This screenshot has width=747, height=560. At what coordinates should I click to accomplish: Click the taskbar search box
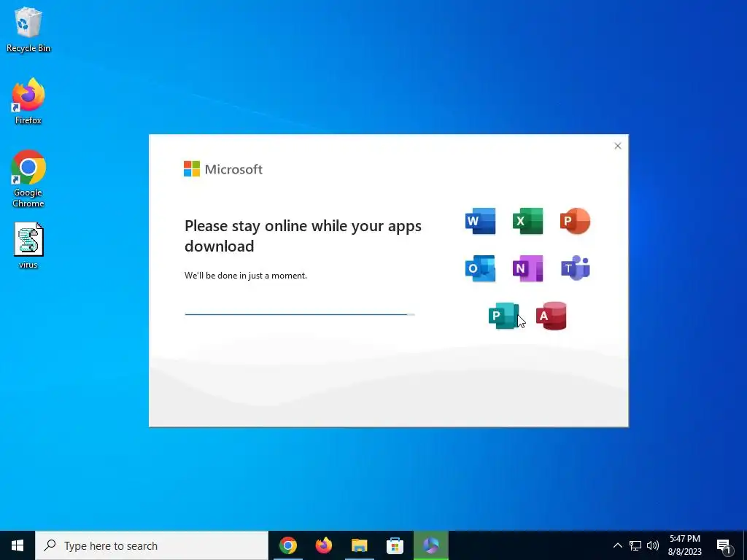[x=152, y=545]
